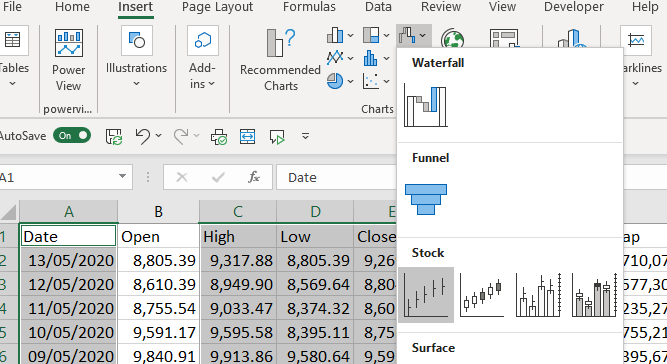Cancel formula entry with the X button

click(x=182, y=177)
